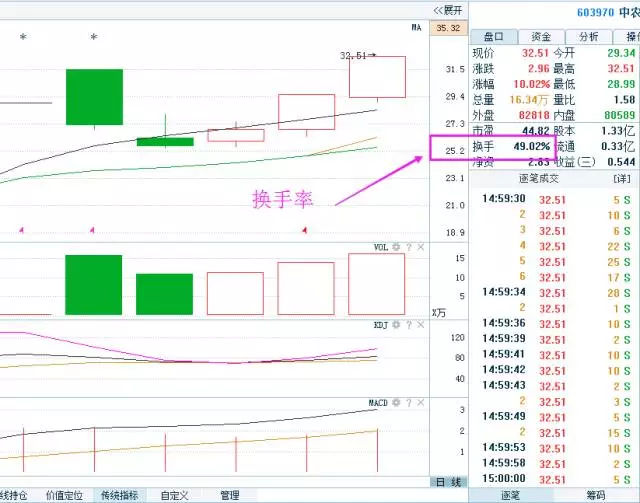Close the MACD indicator panel
The image size is (640, 503).
point(421,403)
